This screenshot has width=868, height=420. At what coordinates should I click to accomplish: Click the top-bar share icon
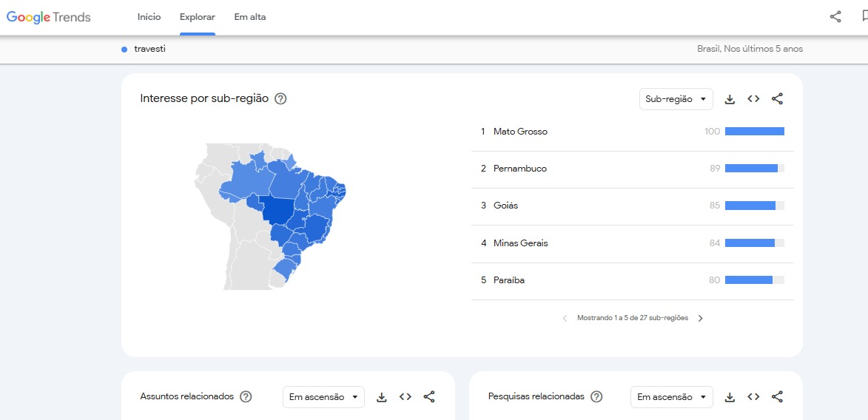pos(835,16)
